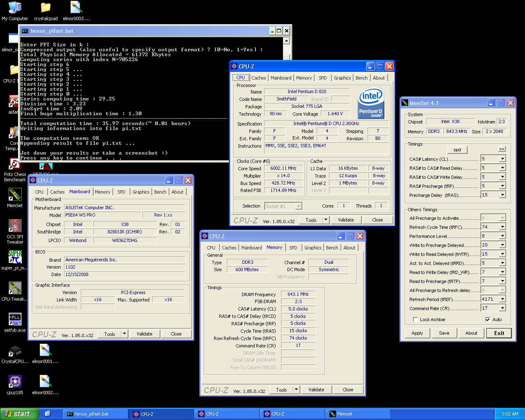Click Tools button in Memory CPU-Z window
This screenshot has height=420, width=525.
[281, 390]
